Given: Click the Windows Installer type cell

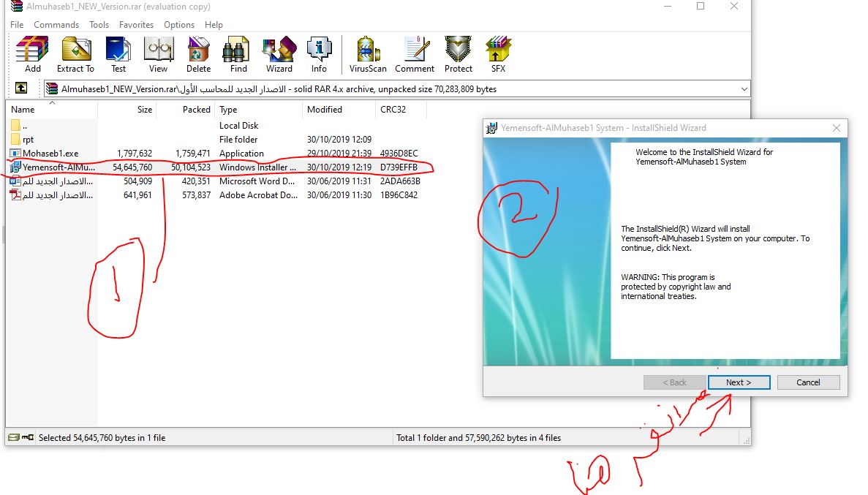Looking at the screenshot, I should click(x=257, y=167).
